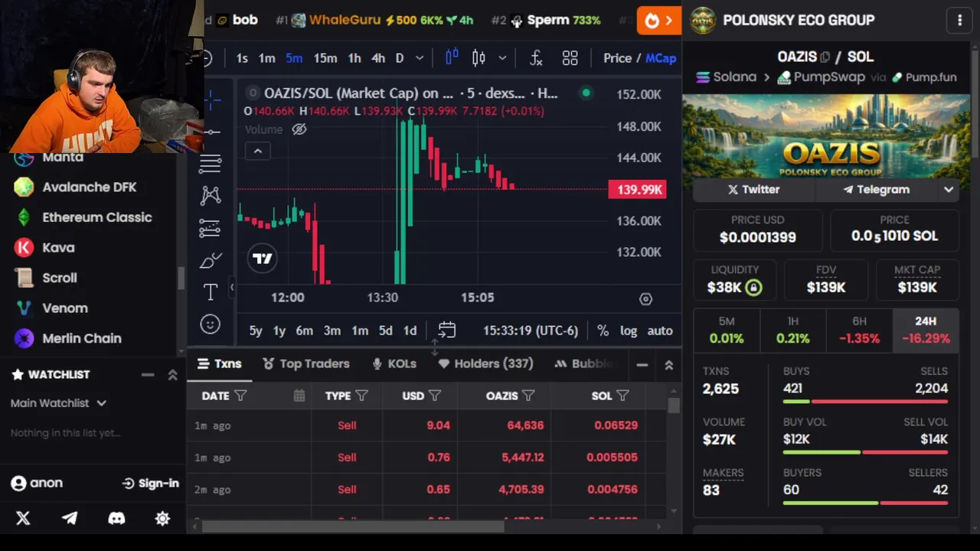Click the Sign-in link

pyautogui.click(x=150, y=484)
